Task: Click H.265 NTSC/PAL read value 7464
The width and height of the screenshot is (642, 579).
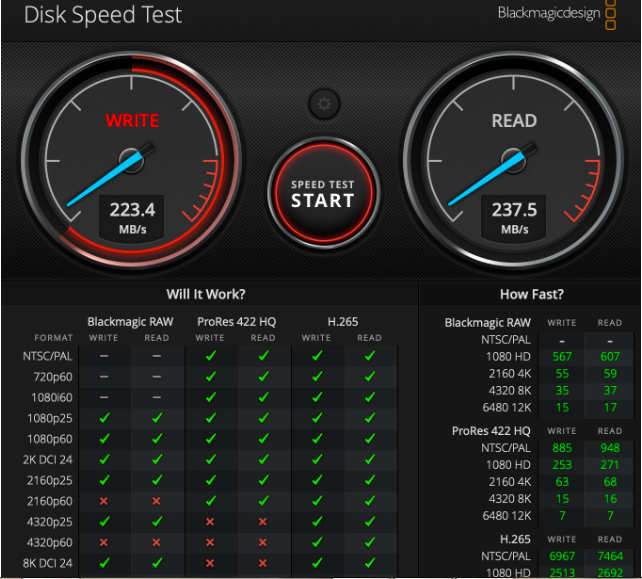Action: click(610, 556)
